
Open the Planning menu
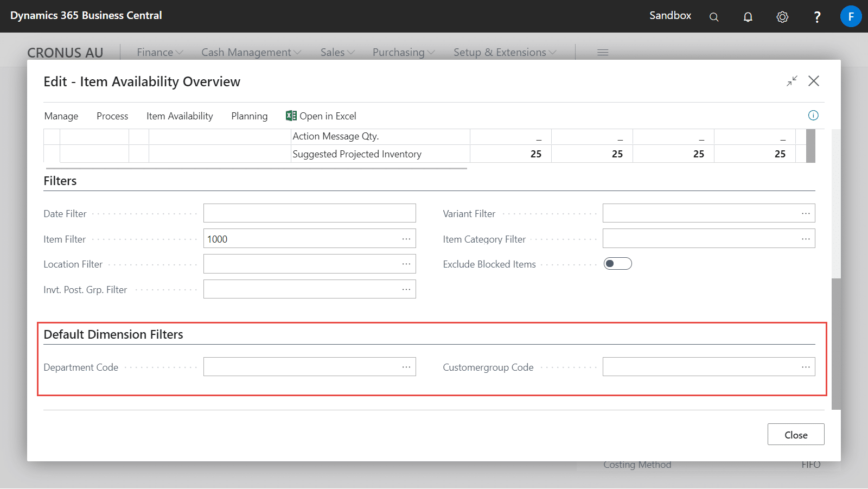pyautogui.click(x=250, y=116)
